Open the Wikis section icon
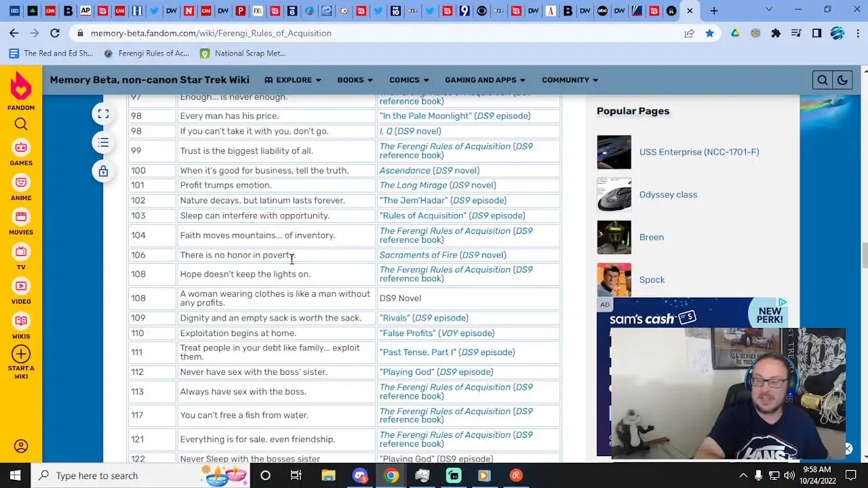868x488 pixels. [21, 321]
